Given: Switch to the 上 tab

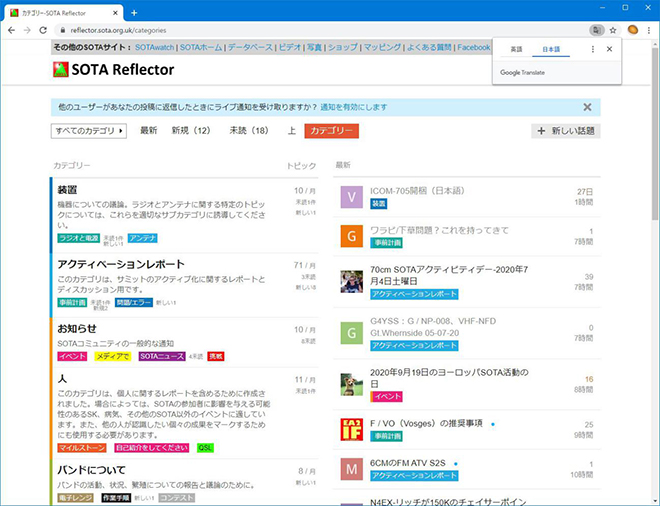Looking at the screenshot, I should [x=292, y=131].
